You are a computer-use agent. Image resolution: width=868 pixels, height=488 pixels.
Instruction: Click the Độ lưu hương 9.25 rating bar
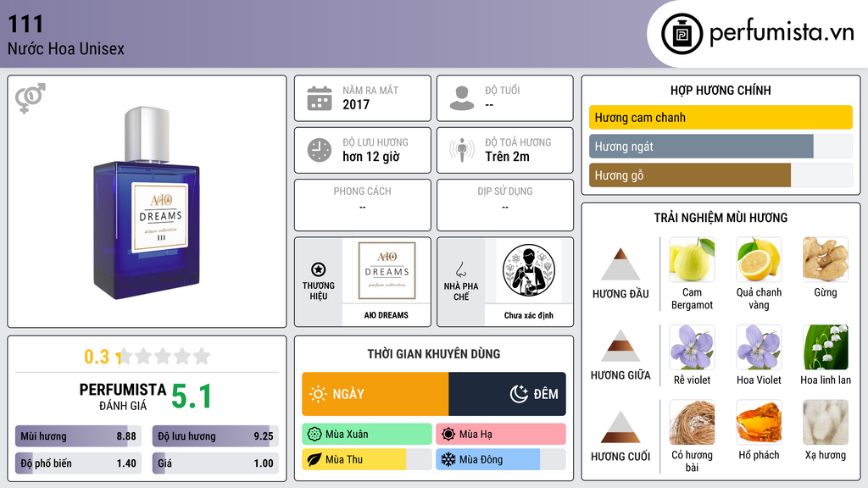[x=215, y=436]
